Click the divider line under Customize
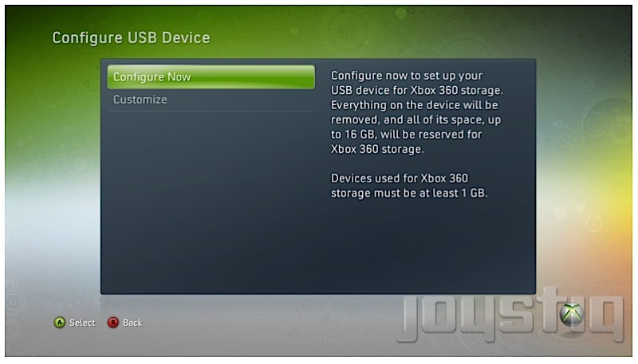Image resolution: width=638 pixels, height=364 pixels. [x=211, y=111]
